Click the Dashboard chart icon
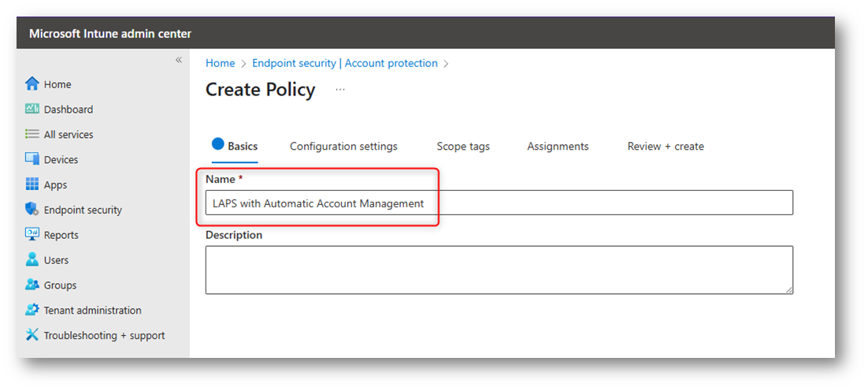 point(32,109)
